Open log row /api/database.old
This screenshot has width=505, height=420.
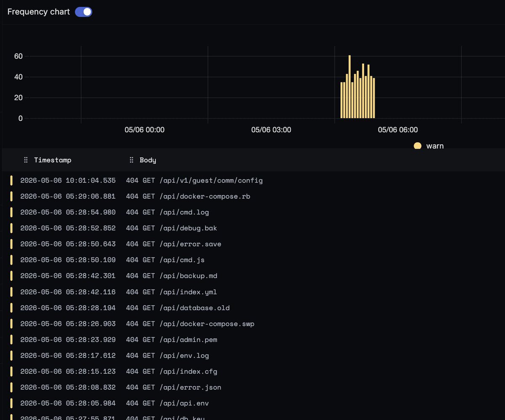tap(252, 308)
